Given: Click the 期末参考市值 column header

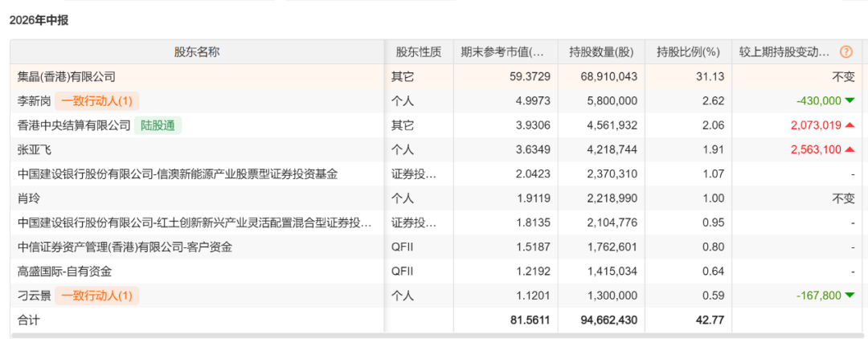Looking at the screenshot, I should pos(502,52).
